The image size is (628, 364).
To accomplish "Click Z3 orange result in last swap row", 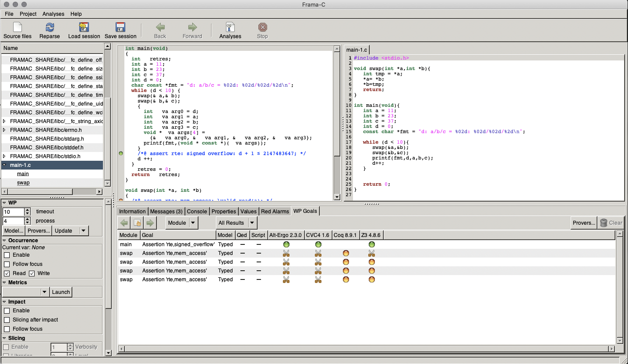I will click(372, 279).
